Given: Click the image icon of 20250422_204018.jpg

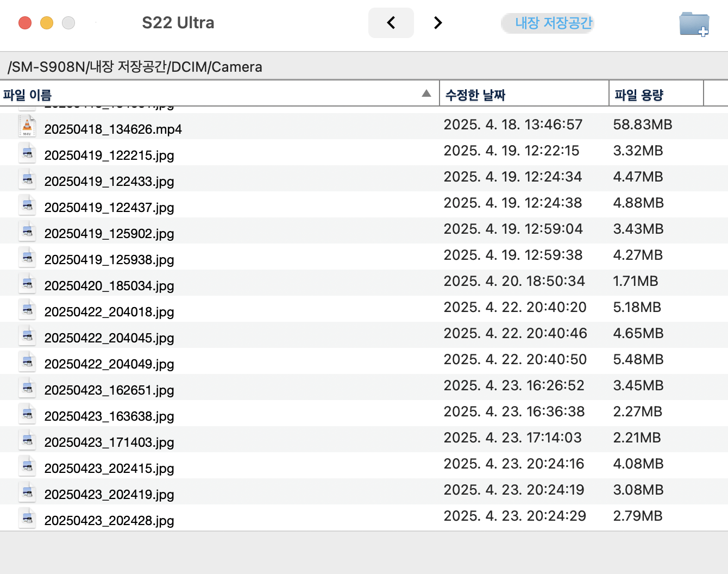Looking at the screenshot, I should [x=27, y=310].
